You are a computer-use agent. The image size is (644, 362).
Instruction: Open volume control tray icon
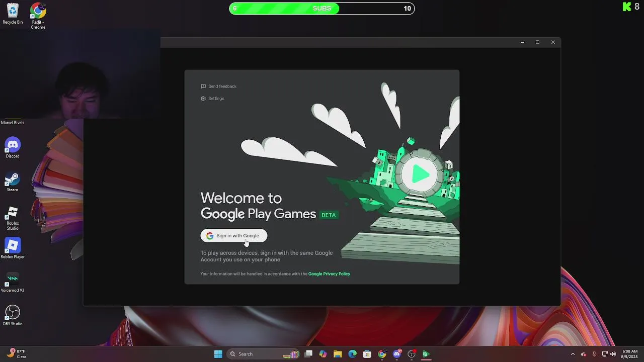click(613, 354)
